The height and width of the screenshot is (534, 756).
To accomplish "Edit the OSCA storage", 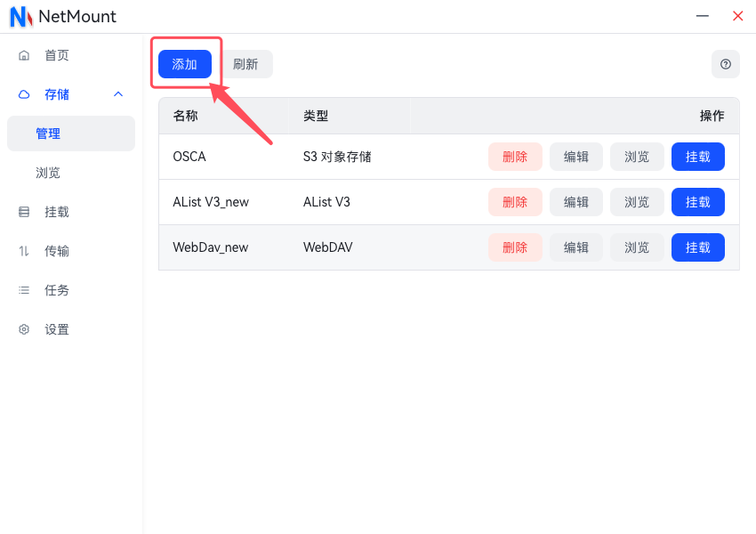I will tap(576, 157).
